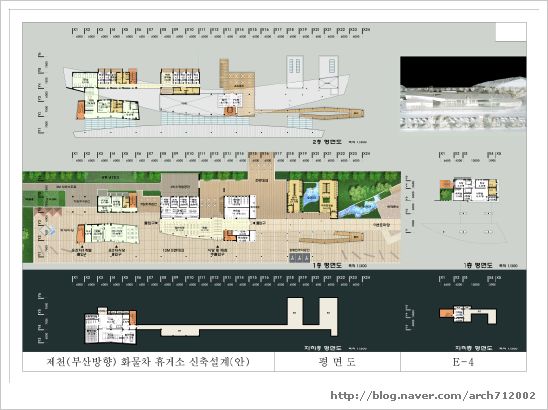This screenshot has width=548, height=410.
Task: Click the title text 제천(부산방향) 화물차 휴게소 신축설계(안)
Action: click(x=148, y=361)
